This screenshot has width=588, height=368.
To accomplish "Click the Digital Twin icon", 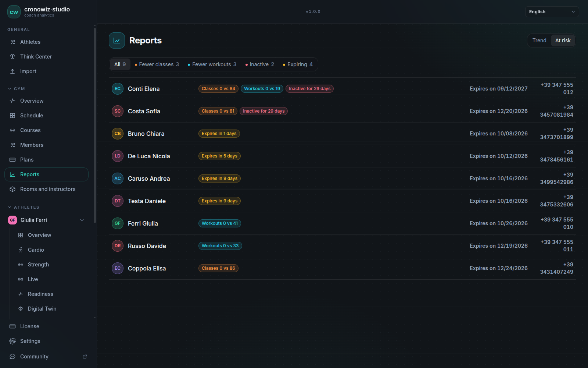I will [x=21, y=309].
